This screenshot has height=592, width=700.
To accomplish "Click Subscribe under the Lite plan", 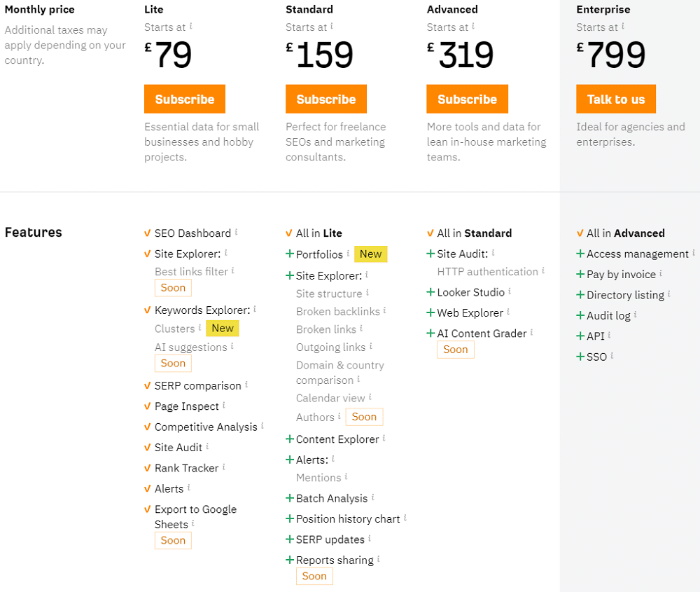I will pos(184,99).
